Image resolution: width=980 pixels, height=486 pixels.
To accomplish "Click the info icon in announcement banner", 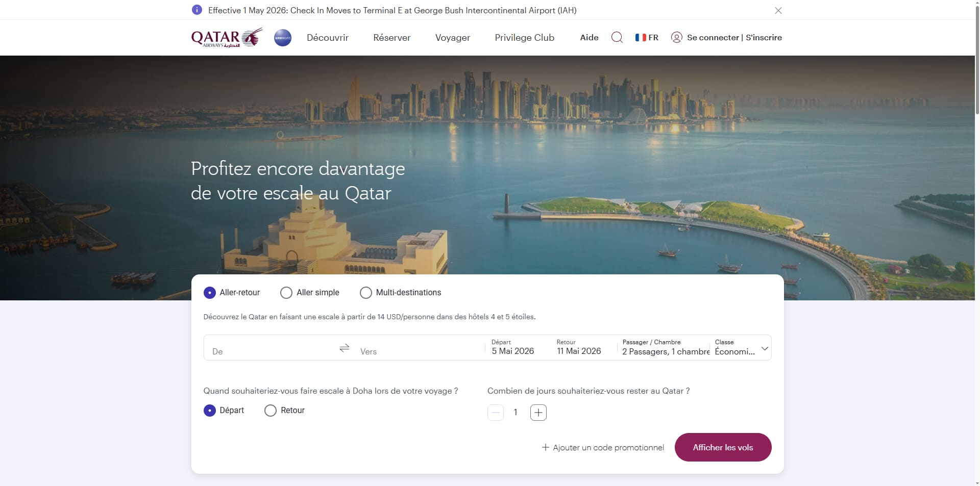I will pyautogui.click(x=197, y=10).
